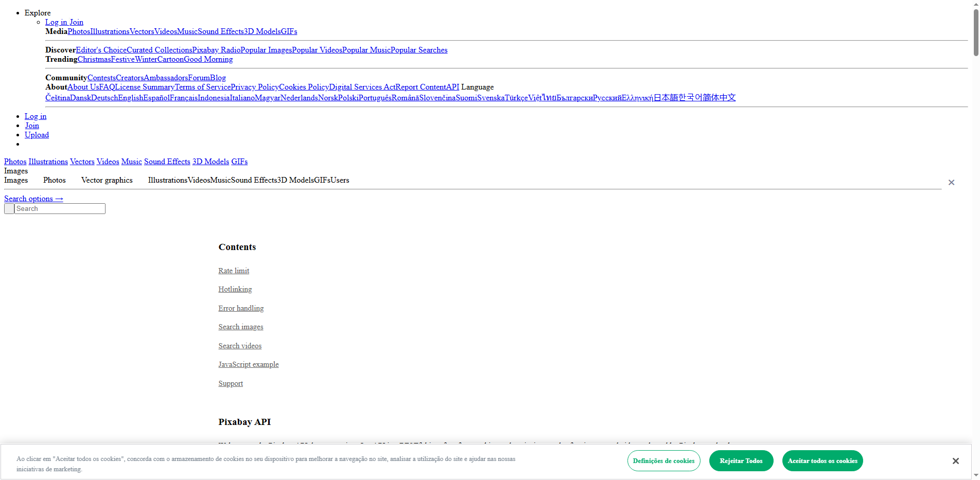Open Creators in Community

pos(130,78)
